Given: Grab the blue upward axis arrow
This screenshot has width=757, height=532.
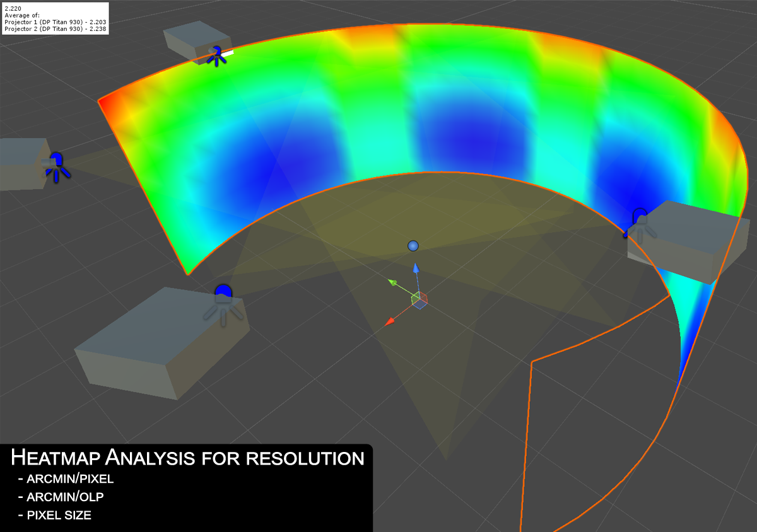Looking at the screenshot, I should [x=416, y=279].
